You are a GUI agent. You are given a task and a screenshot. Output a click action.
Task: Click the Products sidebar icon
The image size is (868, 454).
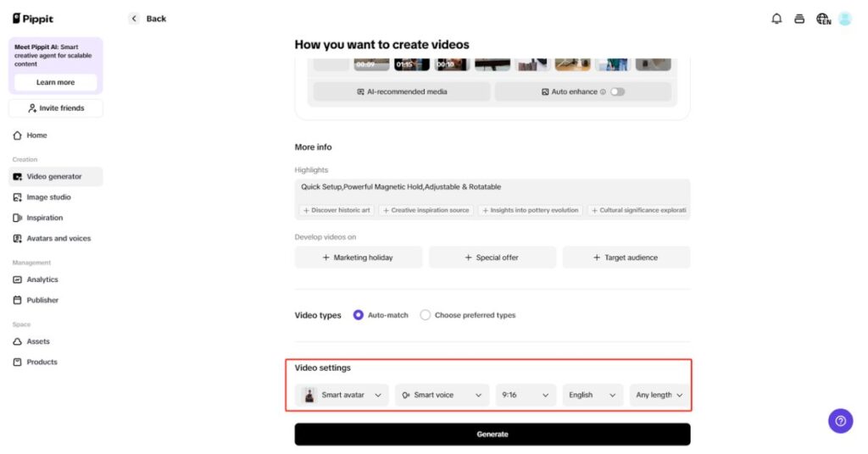[x=18, y=363]
